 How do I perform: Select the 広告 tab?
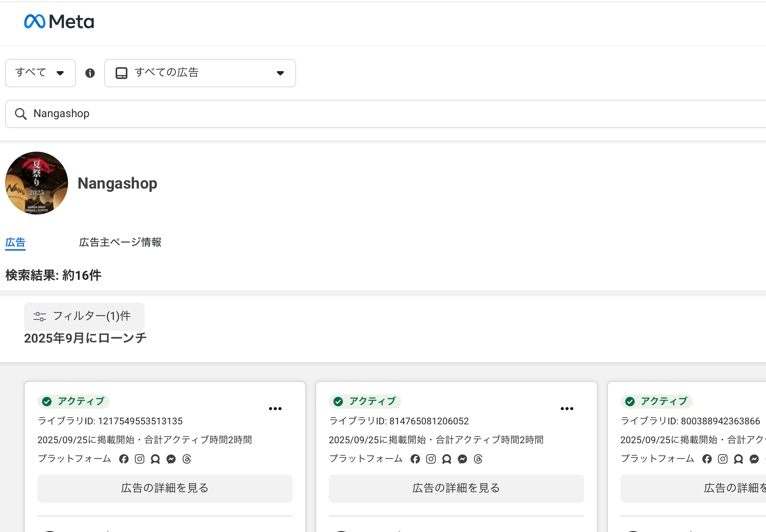pos(15,242)
